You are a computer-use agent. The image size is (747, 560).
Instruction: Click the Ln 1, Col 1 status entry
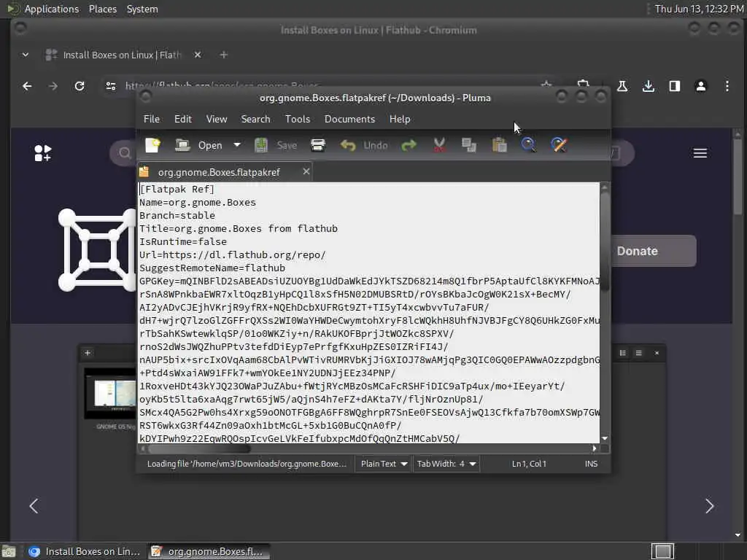coord(529,464)
